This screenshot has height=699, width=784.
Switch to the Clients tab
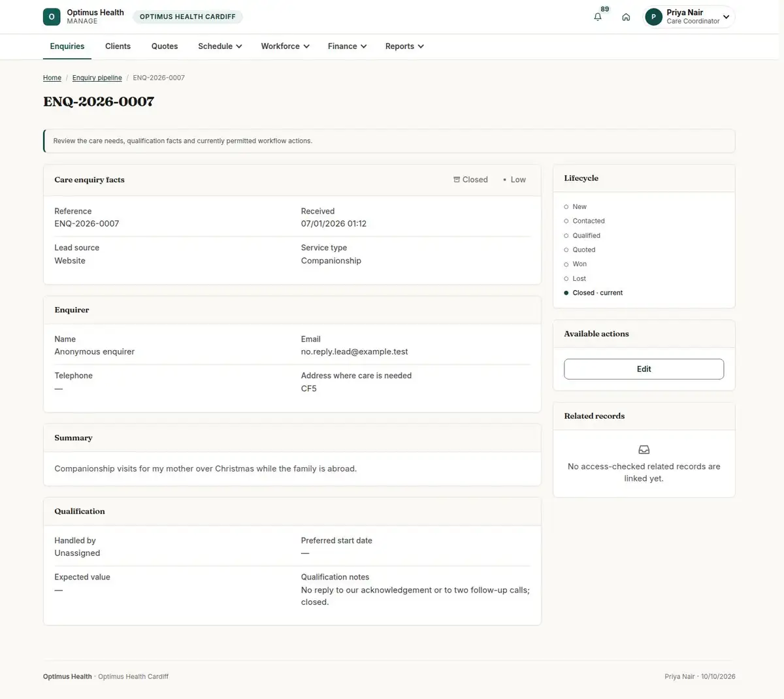click(118, 46)
